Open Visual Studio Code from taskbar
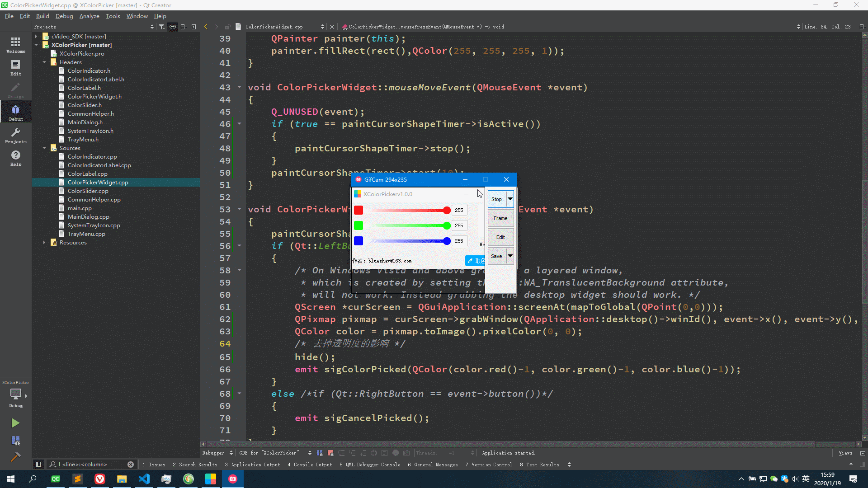The width and height of the screenshot is (868, 488). pyautogui.click(x=144, y=479)
